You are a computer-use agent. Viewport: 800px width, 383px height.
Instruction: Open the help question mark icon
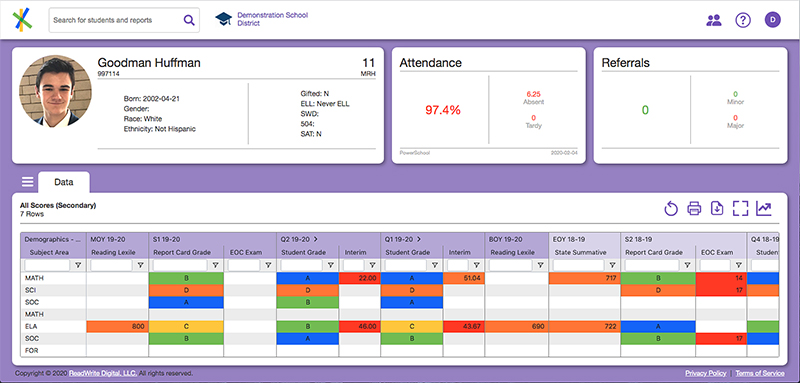743,20
